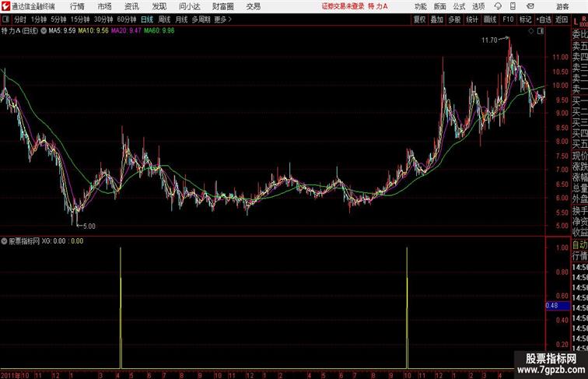Switch to the 30分钟 period
The width and height of the screenshot is (588, 379).
103,19
